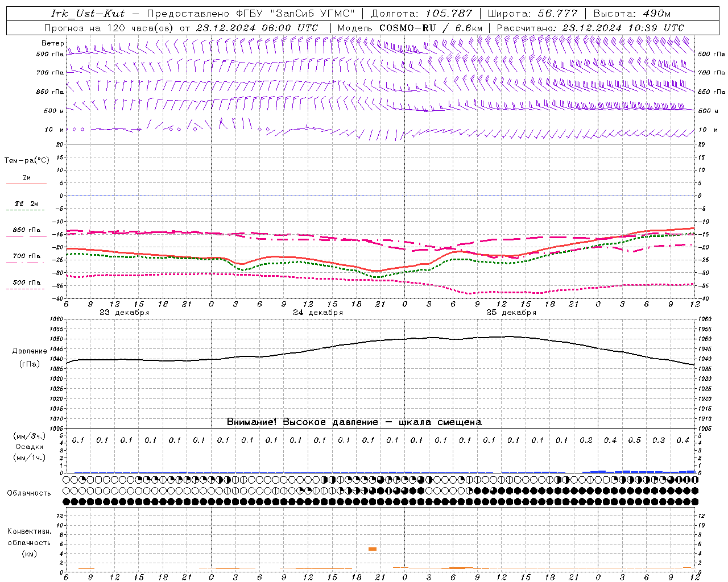Click the Облачность cloudiness label
The image size is (728, 582).
coord(29,493)
